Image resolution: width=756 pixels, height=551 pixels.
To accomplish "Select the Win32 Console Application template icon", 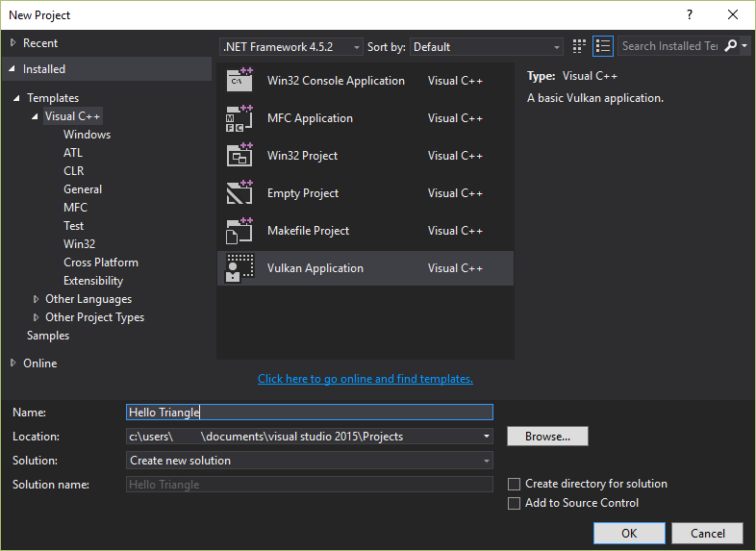I will pyautogui.click(x=239, y=81).
